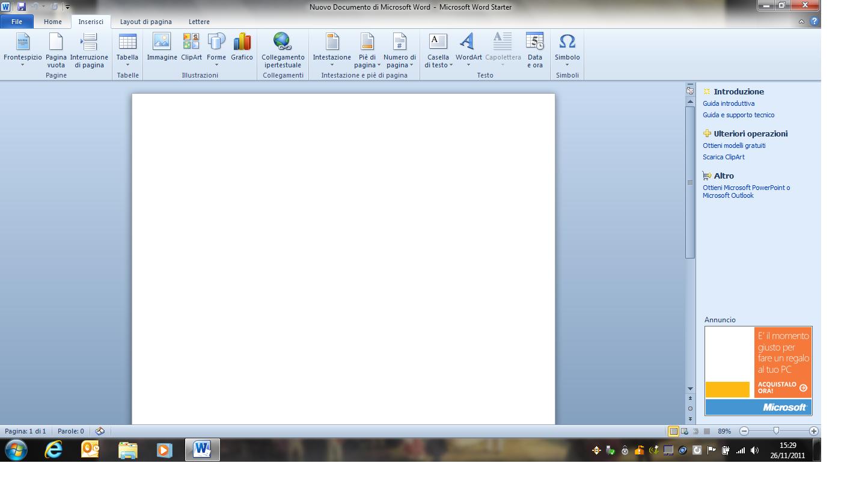Select the Inserisci tab

(91, 22)
